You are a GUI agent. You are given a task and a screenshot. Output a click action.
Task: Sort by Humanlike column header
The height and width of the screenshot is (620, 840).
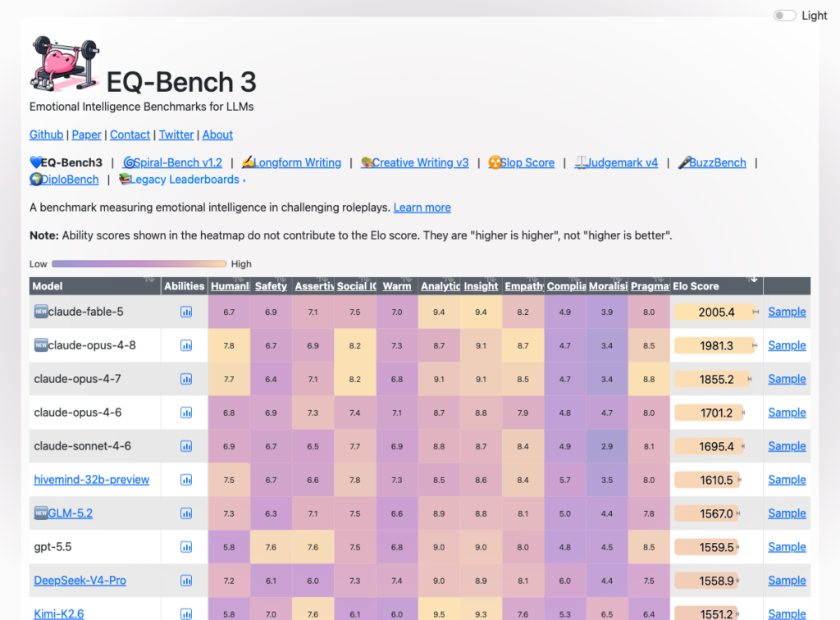pyautogui.click(x=230, y=286)
